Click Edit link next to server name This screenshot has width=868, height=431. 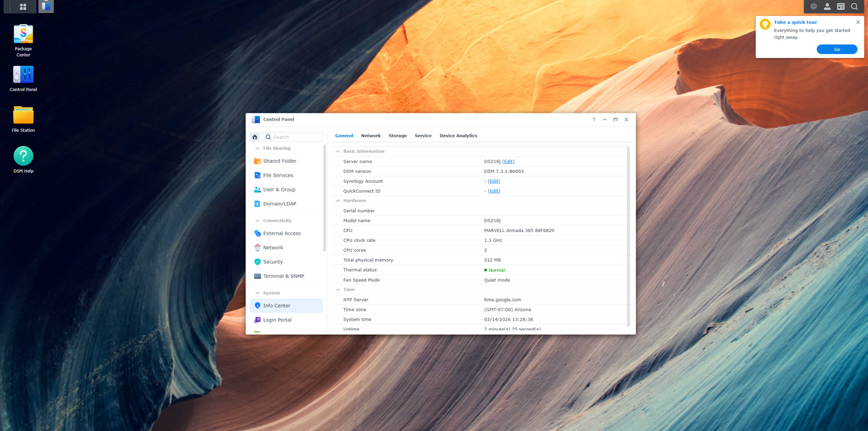[x=508, y=162]
